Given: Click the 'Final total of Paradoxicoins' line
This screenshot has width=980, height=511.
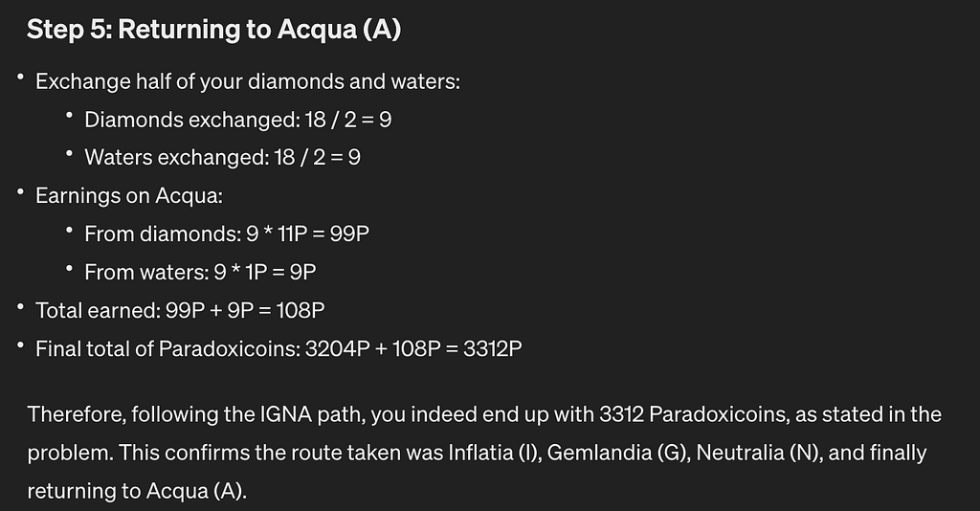Looking at the screenshot, I should [x=278, y=348].
